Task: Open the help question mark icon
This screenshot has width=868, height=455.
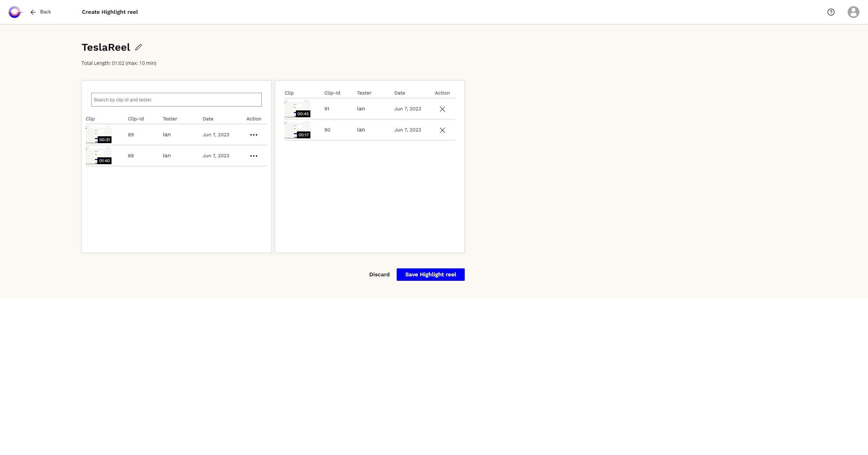Action: pos(831,12)
